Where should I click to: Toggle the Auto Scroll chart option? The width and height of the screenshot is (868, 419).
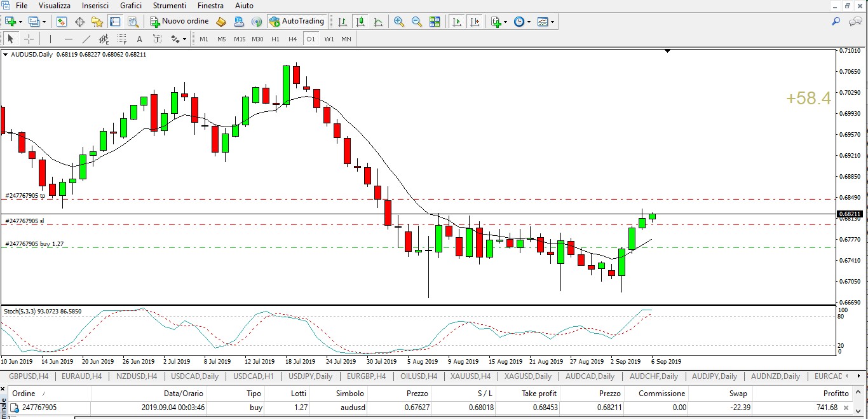[x=456, y=22]
